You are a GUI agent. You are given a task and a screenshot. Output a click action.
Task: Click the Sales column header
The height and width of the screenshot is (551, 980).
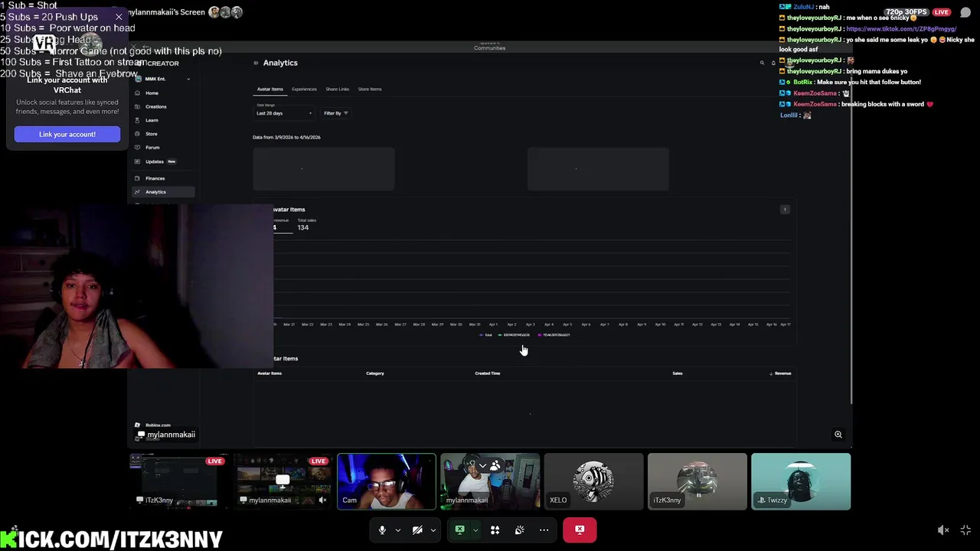pos(678,373)
